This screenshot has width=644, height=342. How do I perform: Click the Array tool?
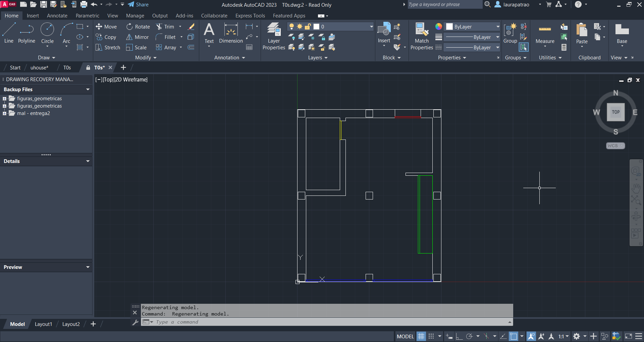(166, 48)
